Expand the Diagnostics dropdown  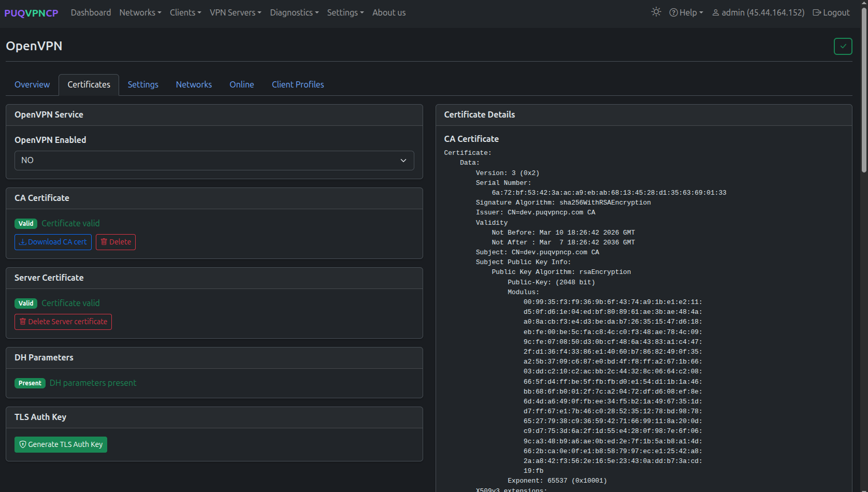pyautogui.click(x=294, y=12)
